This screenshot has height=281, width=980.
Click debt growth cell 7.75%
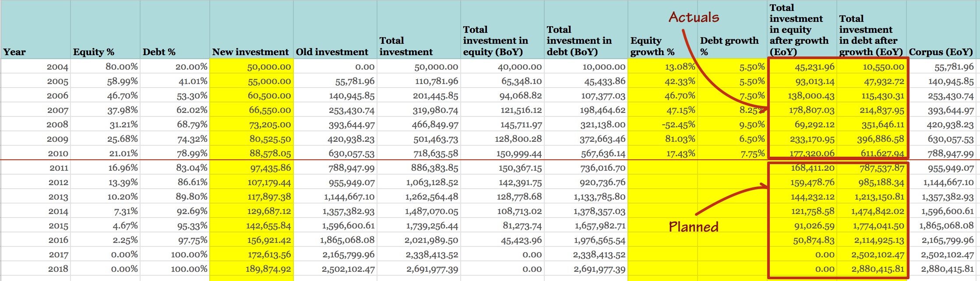tap(732, 153)
